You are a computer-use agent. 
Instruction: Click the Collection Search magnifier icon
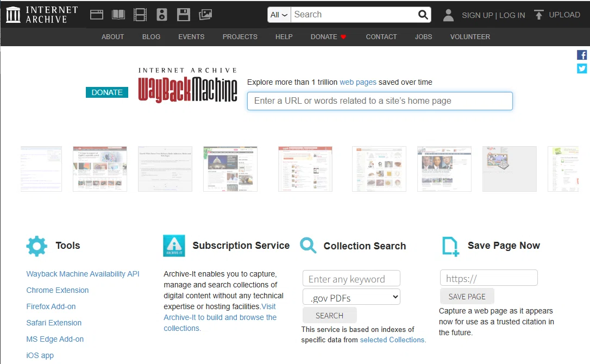(x=308, y=246)
